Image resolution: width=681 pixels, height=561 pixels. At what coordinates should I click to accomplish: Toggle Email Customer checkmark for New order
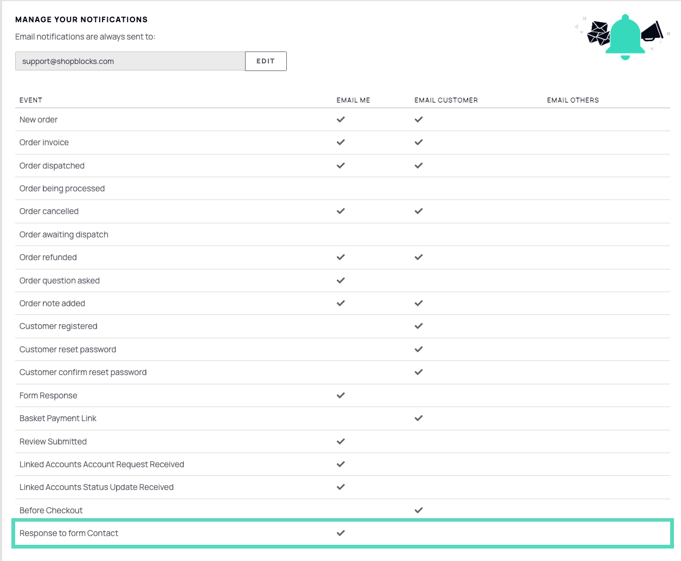pos(419,119)
